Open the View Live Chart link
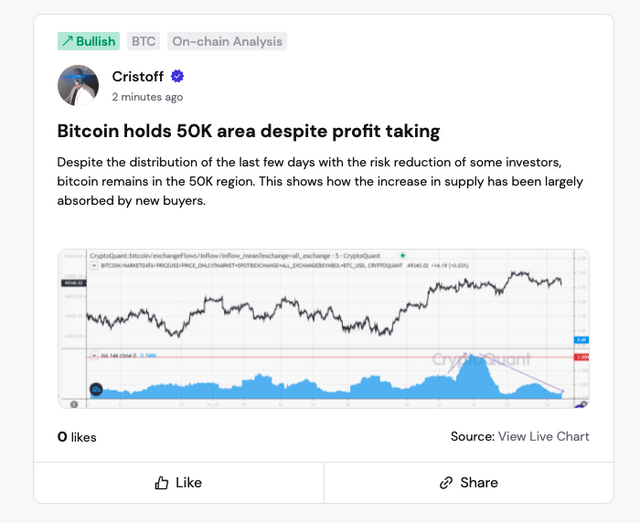The height and width of the screenshot is (523, 640). 543,436
